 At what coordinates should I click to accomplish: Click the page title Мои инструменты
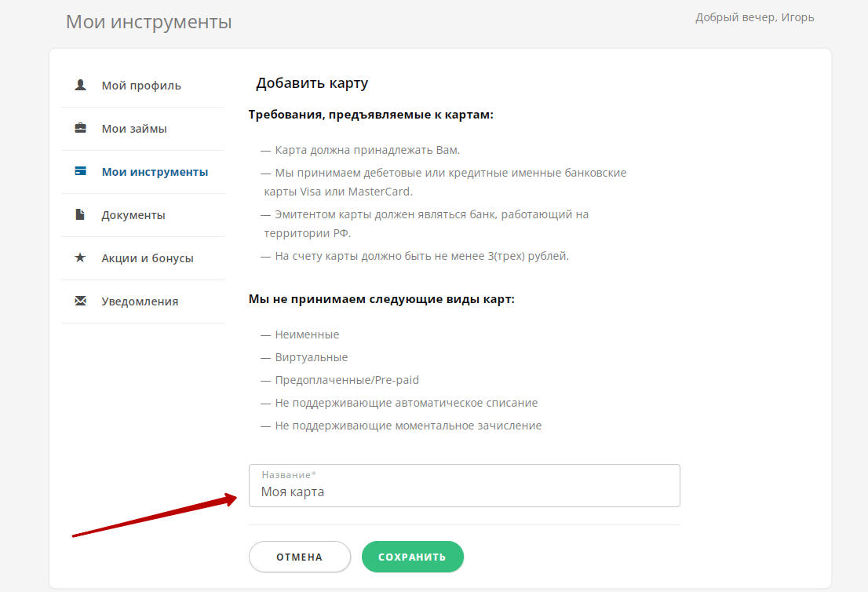point(148,22)
